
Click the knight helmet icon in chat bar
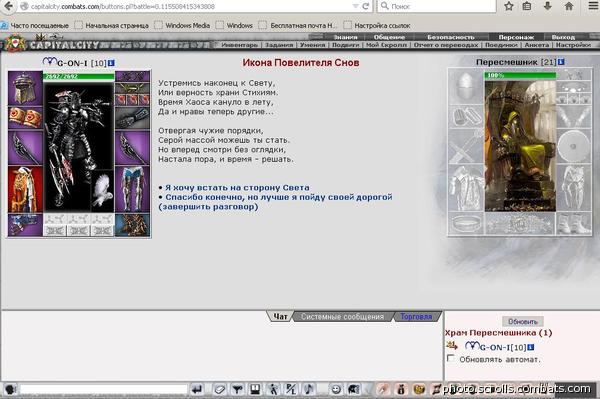[353, 390]
